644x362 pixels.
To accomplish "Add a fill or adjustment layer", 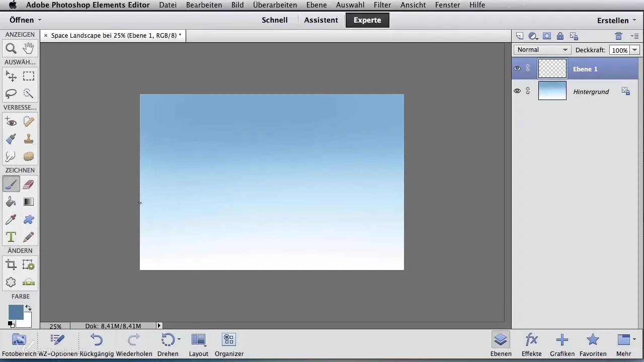I will point(533,36).
